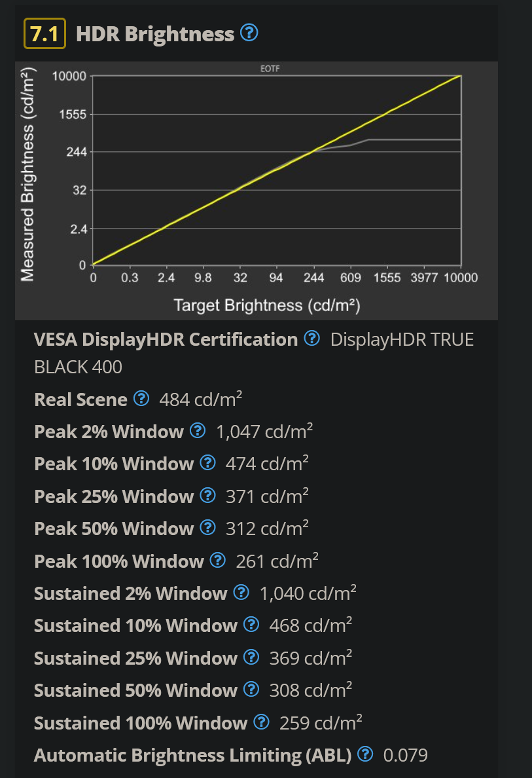Click the help icon next to Sustained 50% Window
Viewport: 532px width, 778px height.
pos(252,690)
